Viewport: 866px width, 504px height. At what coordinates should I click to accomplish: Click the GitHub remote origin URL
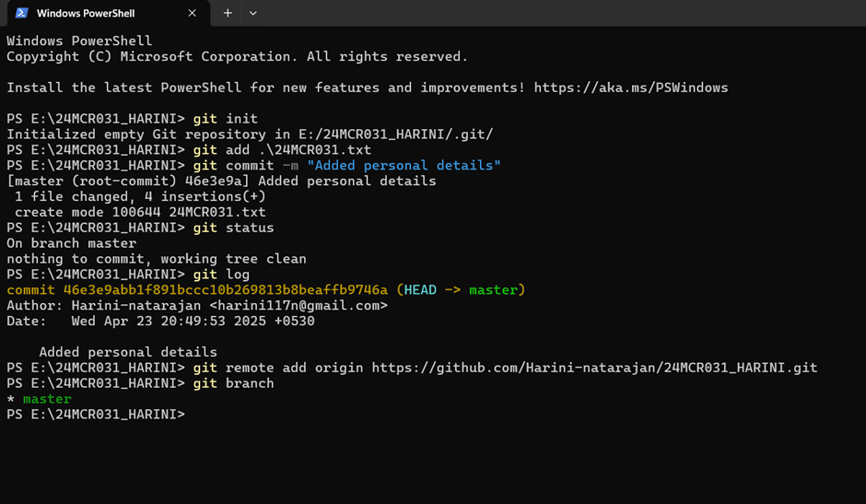pyautogui.click(x=594, y=368)
